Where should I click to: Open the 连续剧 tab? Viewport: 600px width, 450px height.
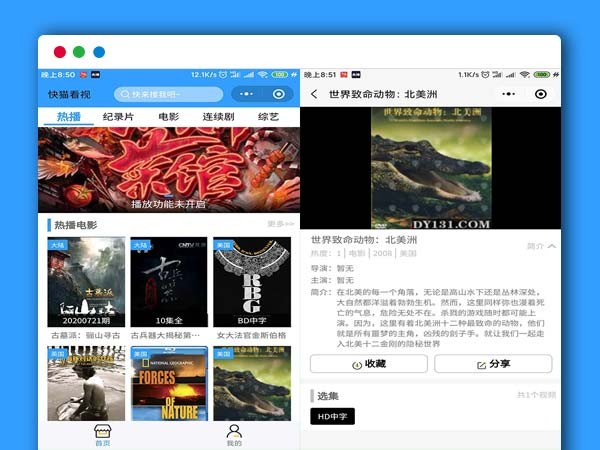tap(218, 117)
